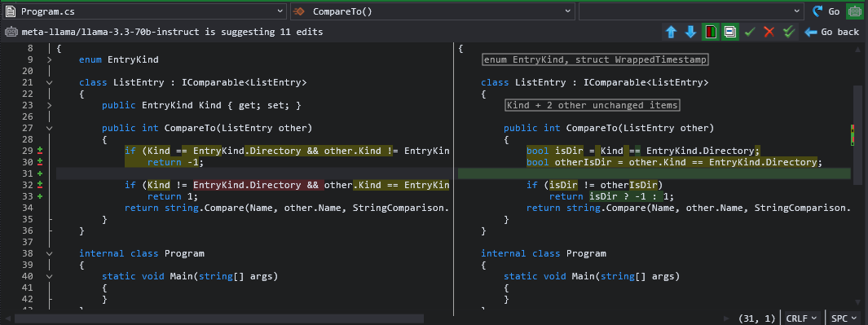Click 'return isDir ? -1 : 1;' line

coord(612,196)
